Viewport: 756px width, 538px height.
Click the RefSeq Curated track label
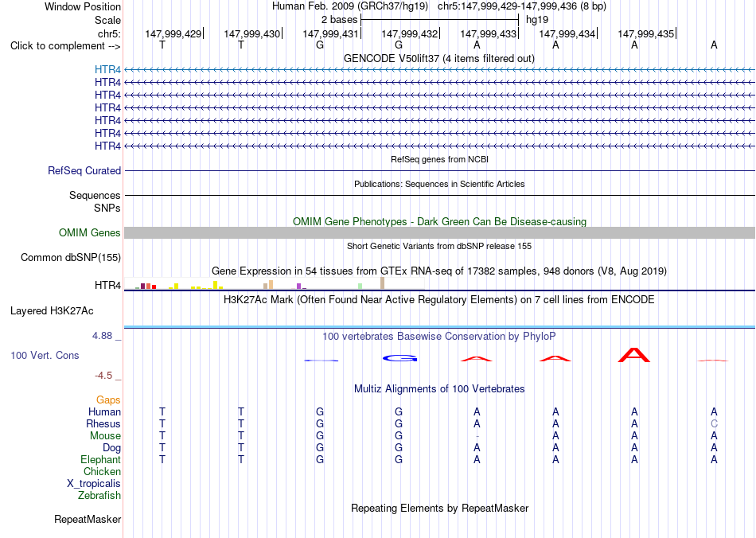[x=84, y=170]
